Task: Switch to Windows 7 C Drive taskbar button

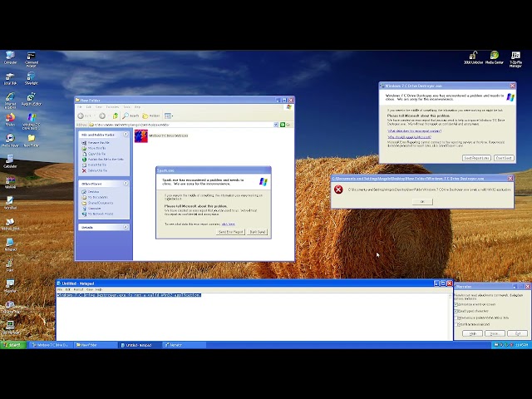Action: click(x=50, y=345)
